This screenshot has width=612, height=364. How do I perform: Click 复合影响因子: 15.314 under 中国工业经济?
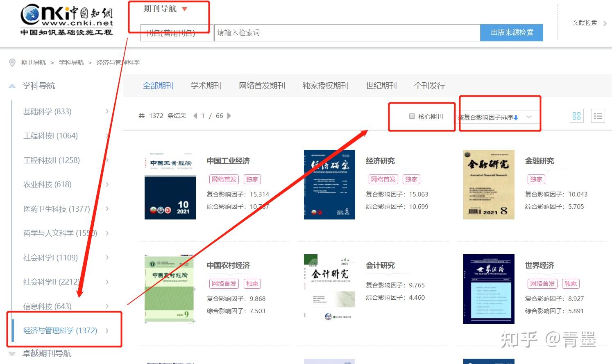[238, 194]
